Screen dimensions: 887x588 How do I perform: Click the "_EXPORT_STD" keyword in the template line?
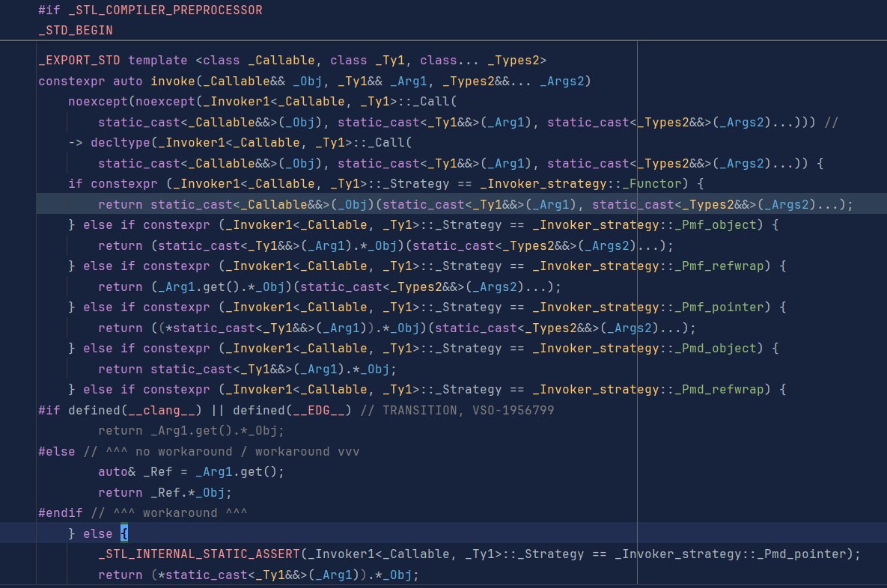pyautogui.click(x=79, y=61)
